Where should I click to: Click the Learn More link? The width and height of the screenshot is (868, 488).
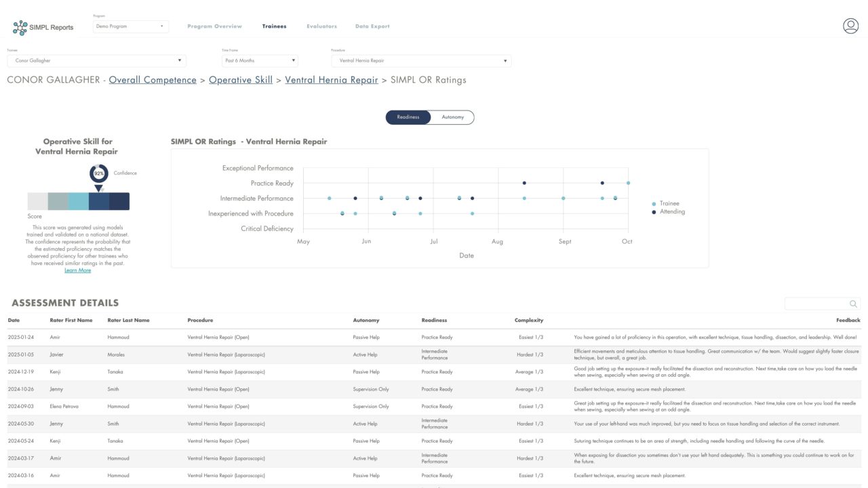77,270
